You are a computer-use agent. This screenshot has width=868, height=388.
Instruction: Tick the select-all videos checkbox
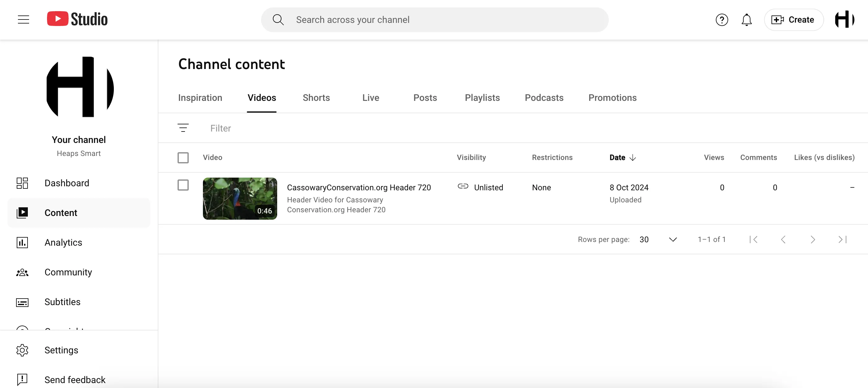(x=183, y=157)
